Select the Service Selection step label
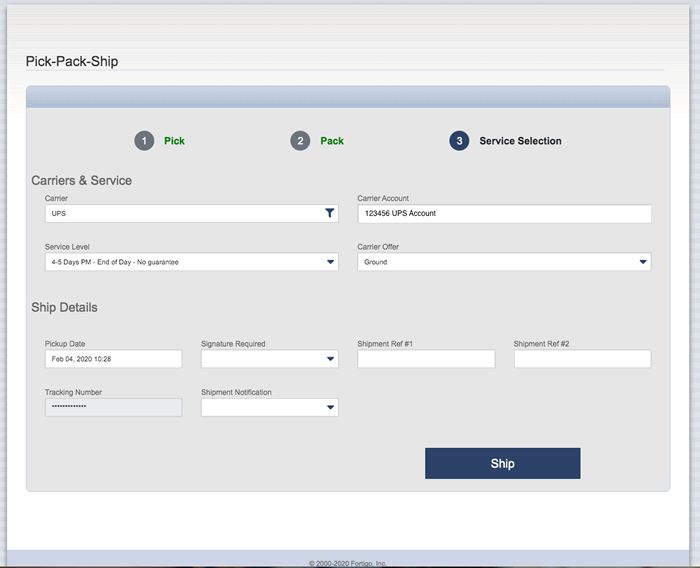This screenshot has width=700, height=568. (x=520, y=141)
